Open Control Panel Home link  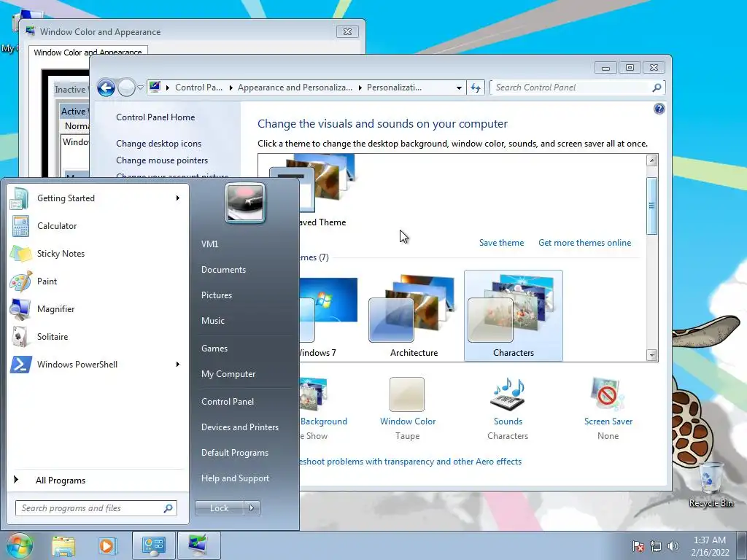[x=155, y=117]
